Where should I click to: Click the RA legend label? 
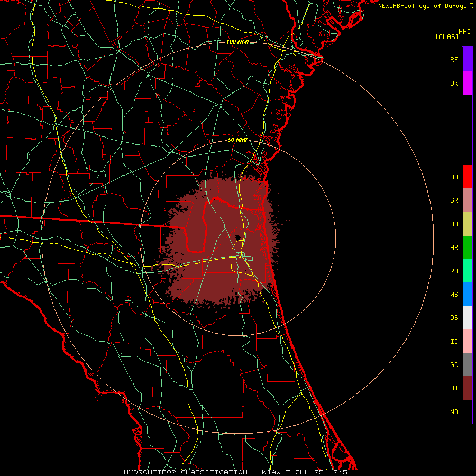point(454,271)
